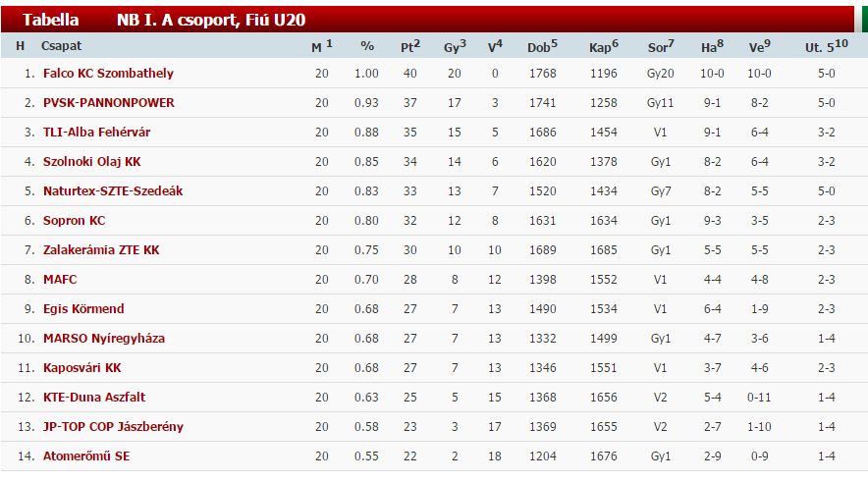Screen dimensions: 868x482
Task: Click the Tabella title in red banner
Action: (x=50, y=20)
